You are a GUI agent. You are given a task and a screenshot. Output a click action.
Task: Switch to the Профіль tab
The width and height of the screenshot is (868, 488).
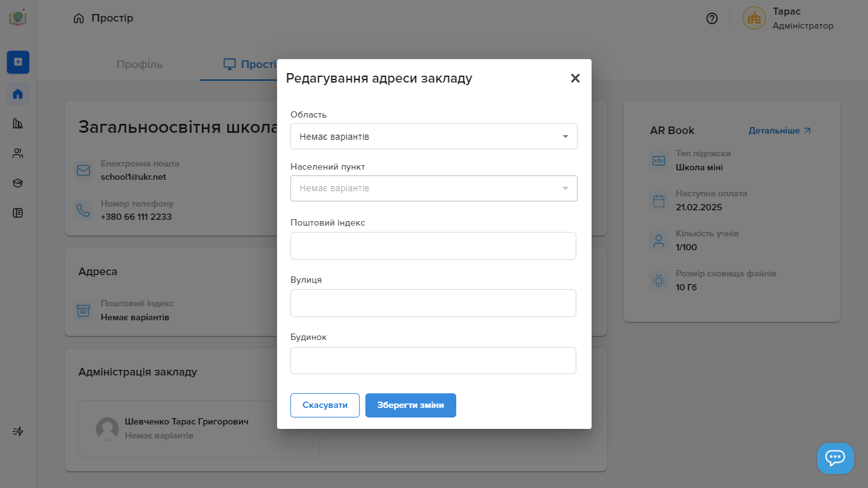(140, 64)
